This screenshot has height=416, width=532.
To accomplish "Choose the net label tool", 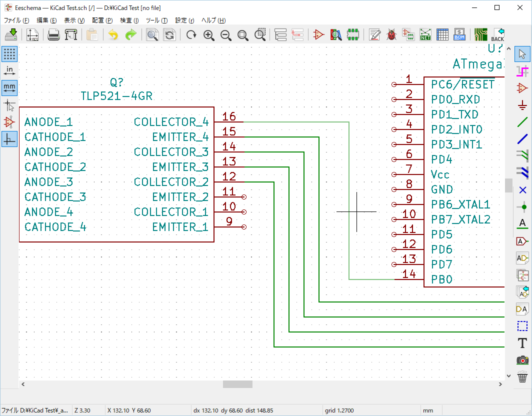I will pos(522,224).
